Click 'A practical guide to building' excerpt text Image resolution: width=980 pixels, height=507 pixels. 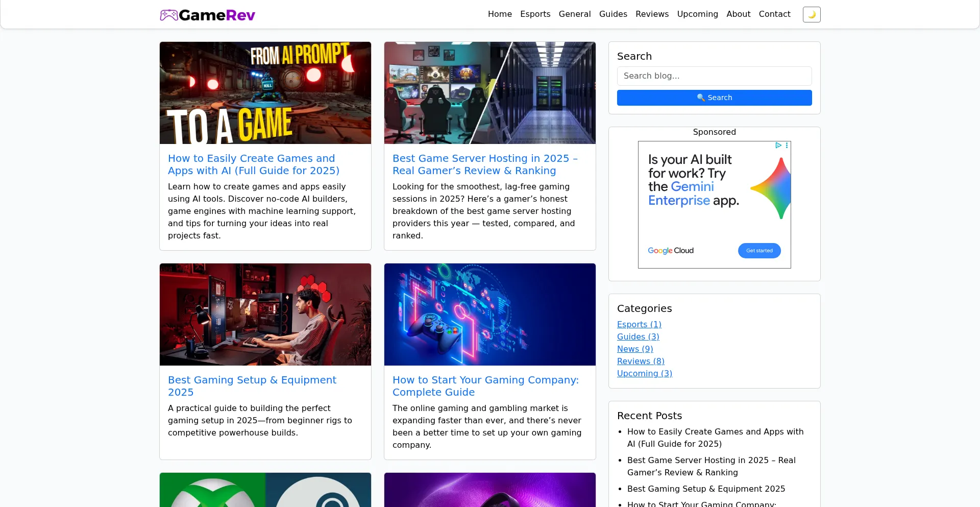pyautogui.click(x=260, y=421)
